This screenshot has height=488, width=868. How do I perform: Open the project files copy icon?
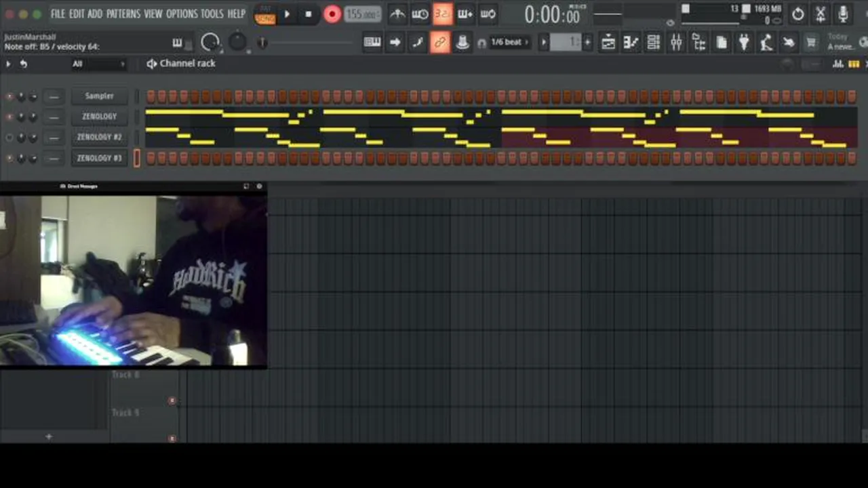(x=722, y=43)
